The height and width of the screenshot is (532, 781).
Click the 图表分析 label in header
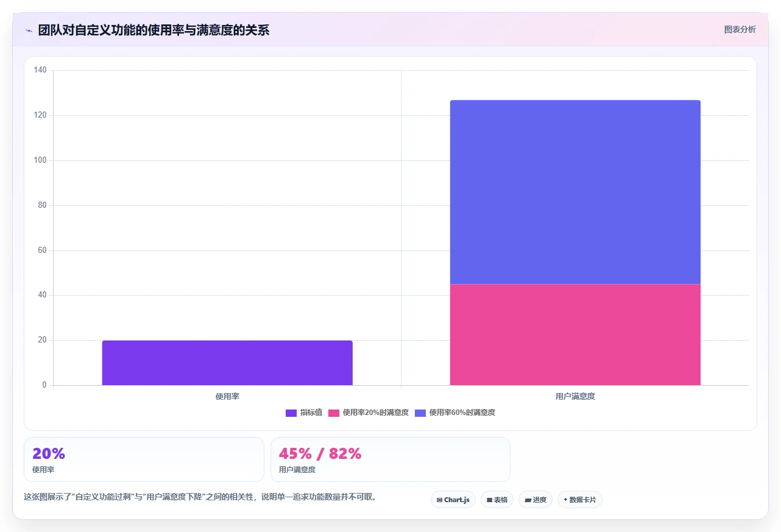click(x=740, y=29)
